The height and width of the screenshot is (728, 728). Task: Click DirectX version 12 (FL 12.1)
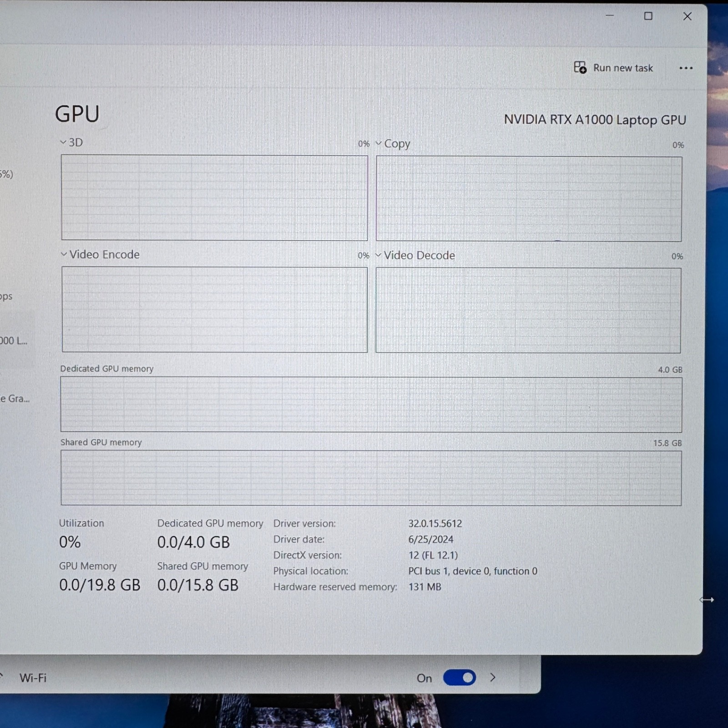pos(433,555)
